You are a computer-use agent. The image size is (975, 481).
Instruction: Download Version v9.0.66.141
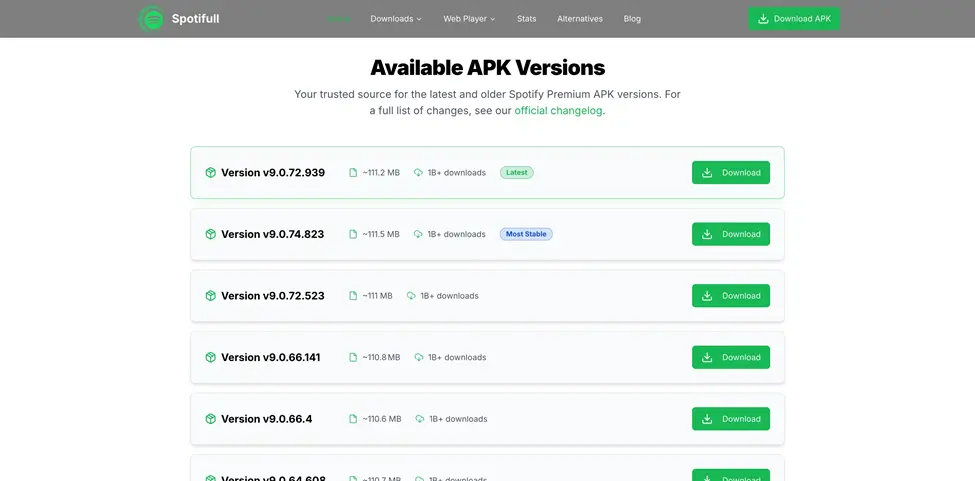pos(731,357)
